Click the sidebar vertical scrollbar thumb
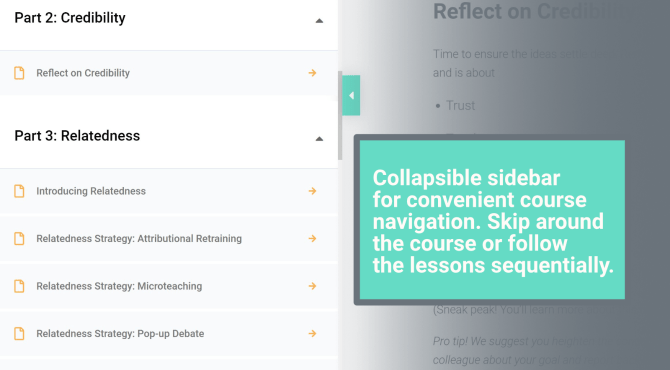Viewport: 670px width, 370px height. [340, 115]
